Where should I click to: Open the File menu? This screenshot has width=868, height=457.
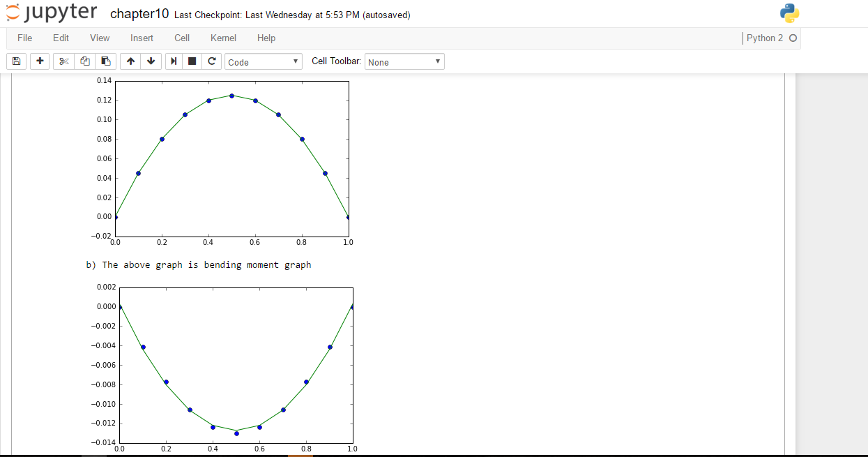click(24, 38)
